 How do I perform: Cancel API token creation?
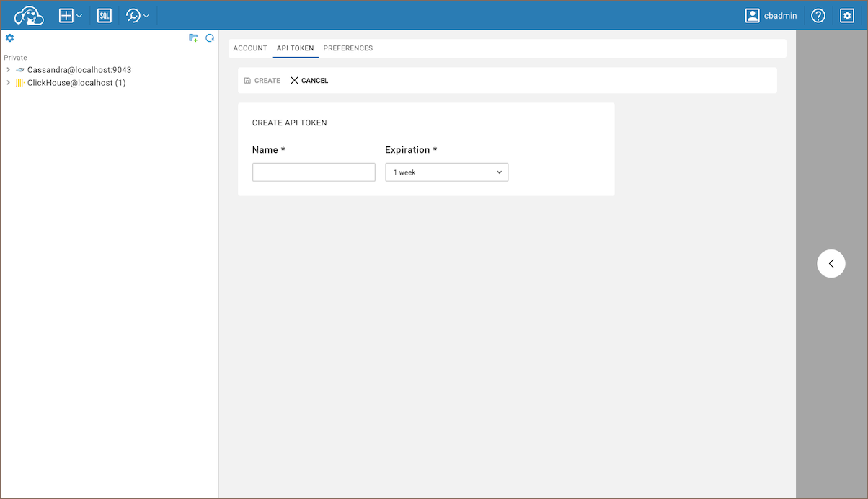[309, 81]
